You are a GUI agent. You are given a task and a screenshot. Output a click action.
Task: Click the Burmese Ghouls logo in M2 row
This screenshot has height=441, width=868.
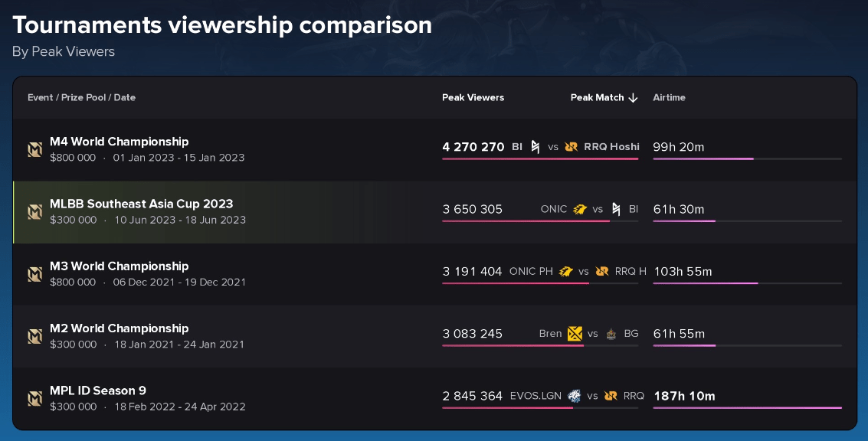point(611,333)
